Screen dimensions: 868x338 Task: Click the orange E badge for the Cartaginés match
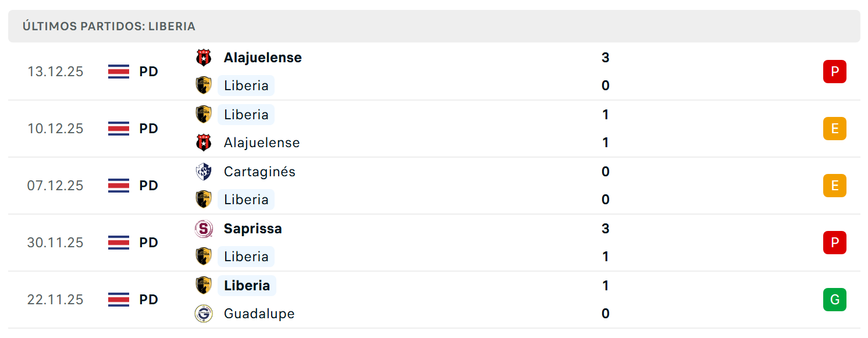point(835,186)
